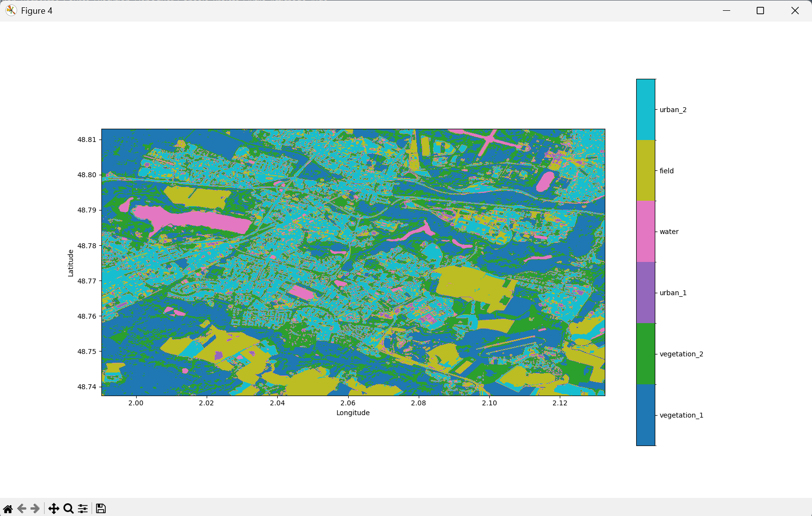Screen dimensions: 812x516
Task: Save the figure with the floppy disk icon
Action: click(101, 509)
